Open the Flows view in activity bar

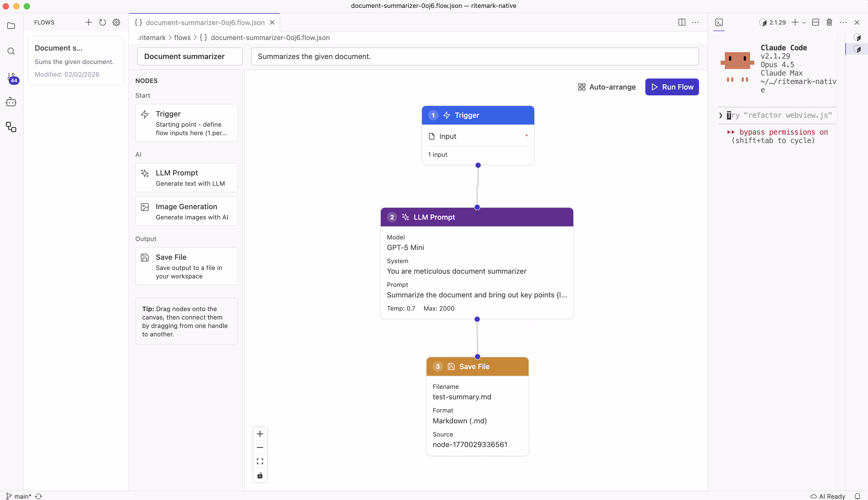11,128
